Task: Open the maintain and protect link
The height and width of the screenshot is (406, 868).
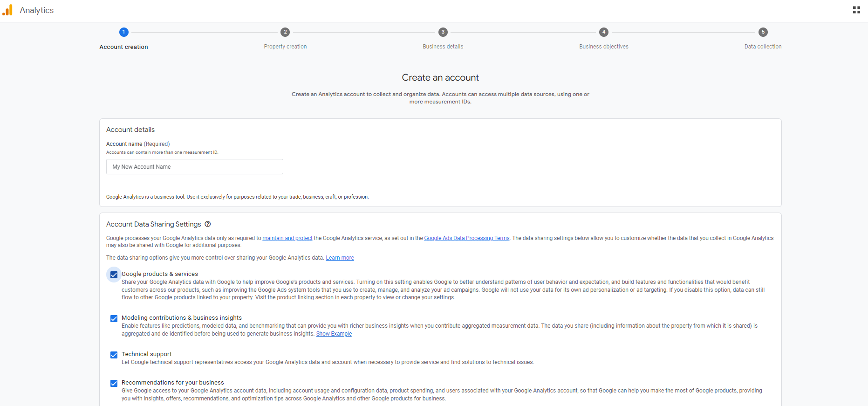Action: pyautogui.click(x=287, y=238)
